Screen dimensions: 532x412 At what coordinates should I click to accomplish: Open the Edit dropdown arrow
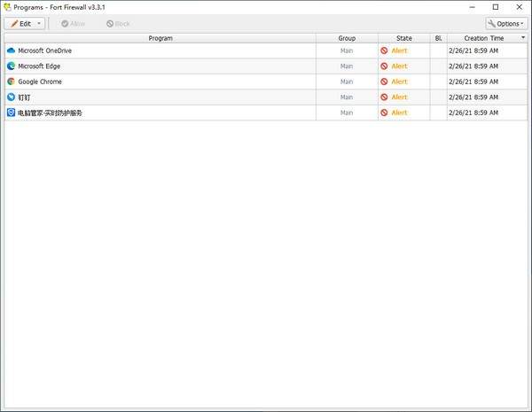(40, 23)
